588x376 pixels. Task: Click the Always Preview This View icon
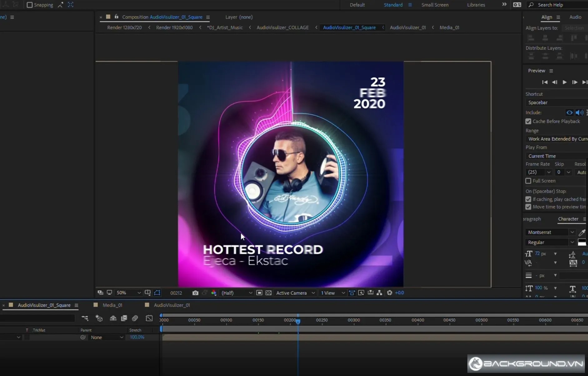(100, 293)
